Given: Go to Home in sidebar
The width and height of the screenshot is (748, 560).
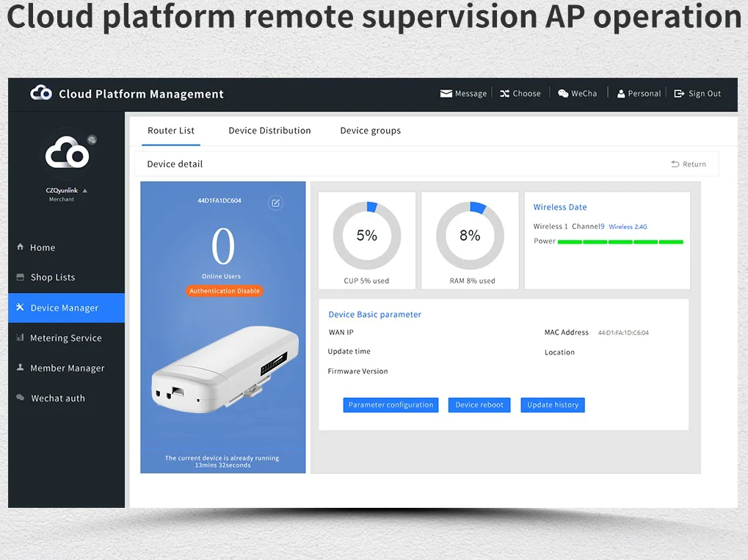Looking at the screenshot, I should click(43, 248).
